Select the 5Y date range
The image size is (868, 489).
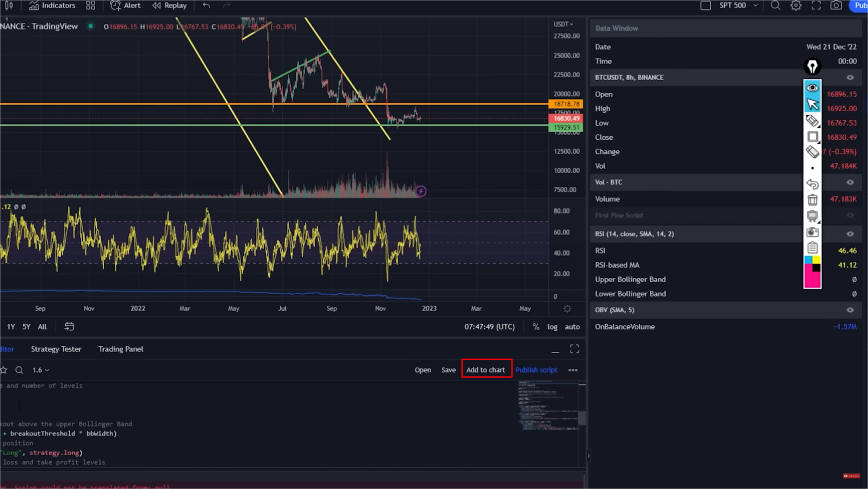click(x=26, y=327)
